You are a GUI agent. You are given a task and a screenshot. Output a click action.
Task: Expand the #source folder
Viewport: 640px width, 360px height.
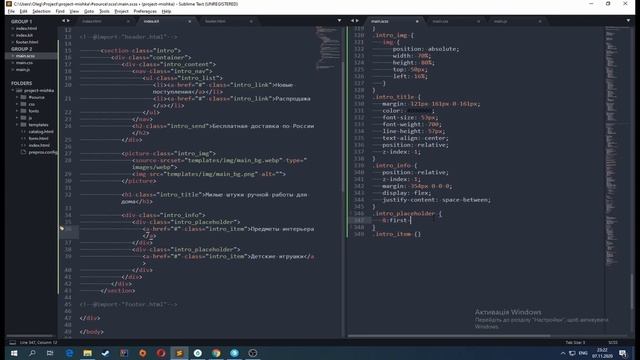pyautogui.click(x=17, y=98)
